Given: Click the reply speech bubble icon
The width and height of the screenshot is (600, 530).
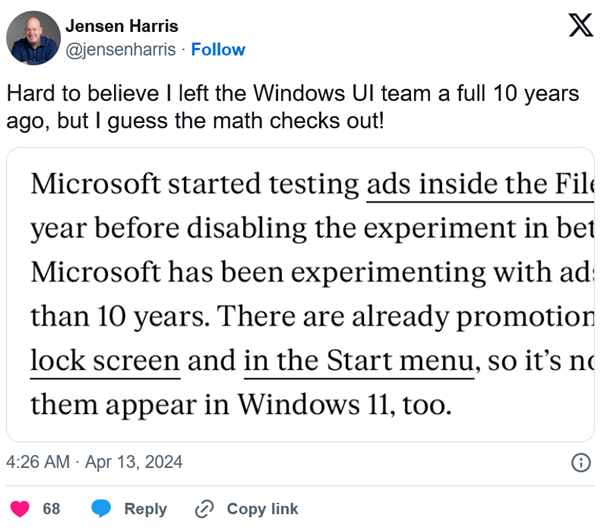Looking at the screenshot, I should pos(102,509).
